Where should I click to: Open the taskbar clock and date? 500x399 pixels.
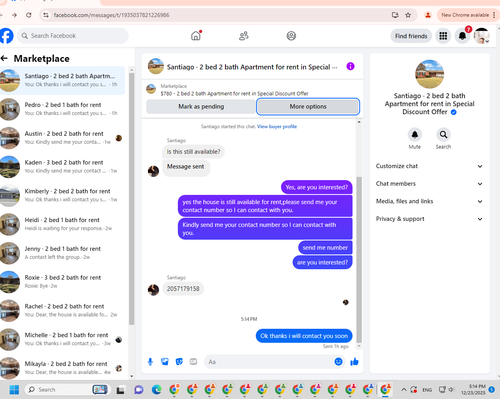(473, 389)
